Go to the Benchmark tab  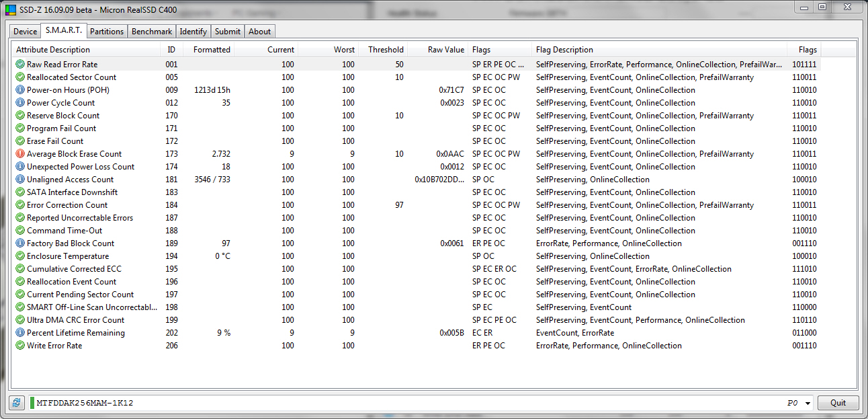point(152,32)
